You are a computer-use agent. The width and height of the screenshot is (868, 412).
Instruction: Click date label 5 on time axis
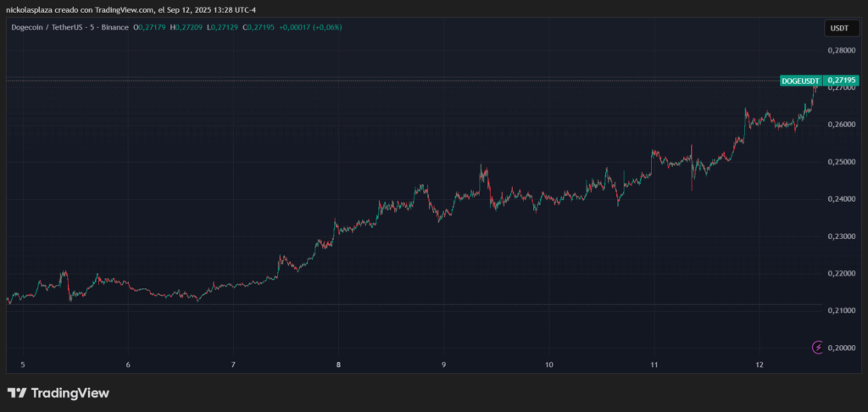23,365
